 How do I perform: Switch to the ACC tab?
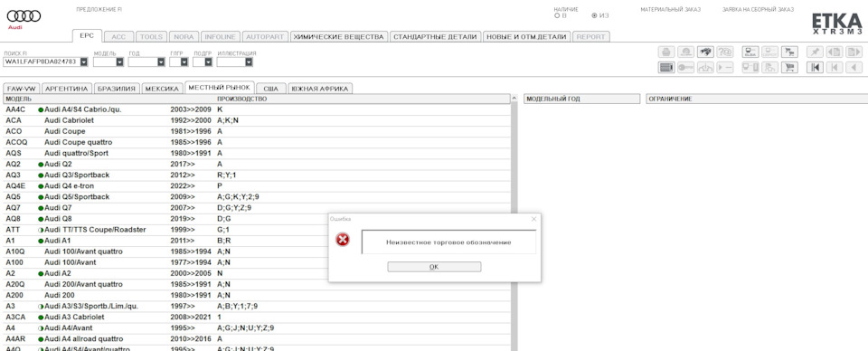(119, 36)
